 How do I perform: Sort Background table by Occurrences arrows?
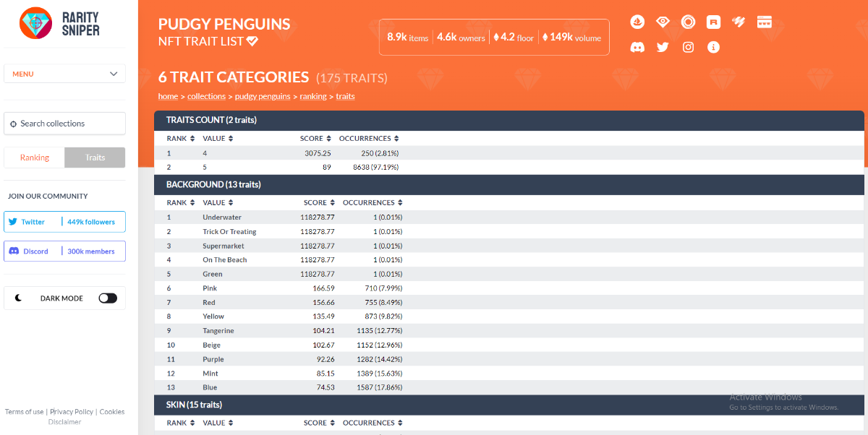point(400,203)
